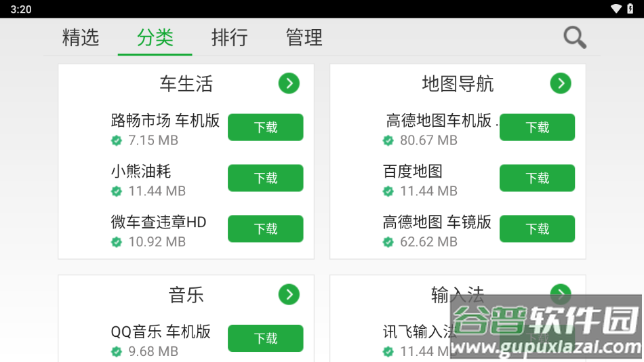This screenshot has width=644, height=362.
Task: Click verified badge beside 80.67 MB
Action: pyautogui.click(x=388, y=140)
